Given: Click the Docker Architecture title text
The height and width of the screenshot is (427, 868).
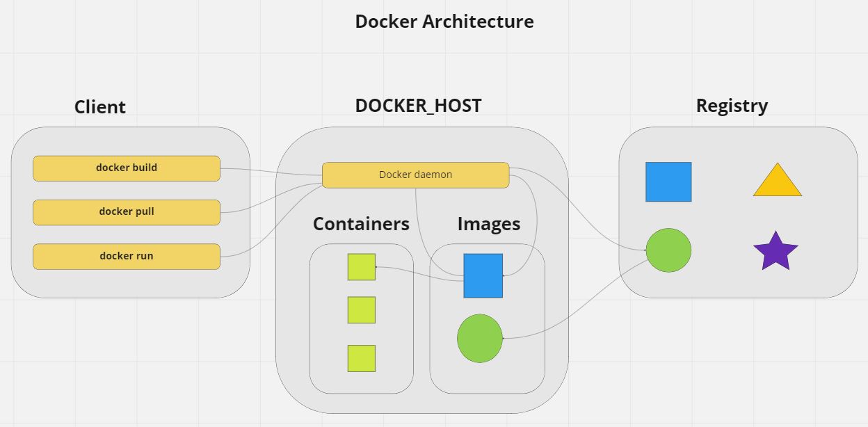Looking at the screenshot, I should (x=444, y=22).
